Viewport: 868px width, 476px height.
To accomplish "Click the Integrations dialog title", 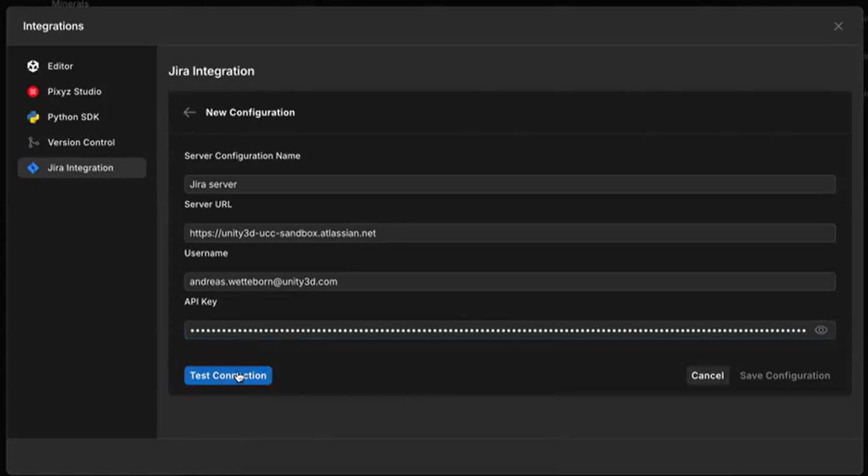I will point(53,26).
